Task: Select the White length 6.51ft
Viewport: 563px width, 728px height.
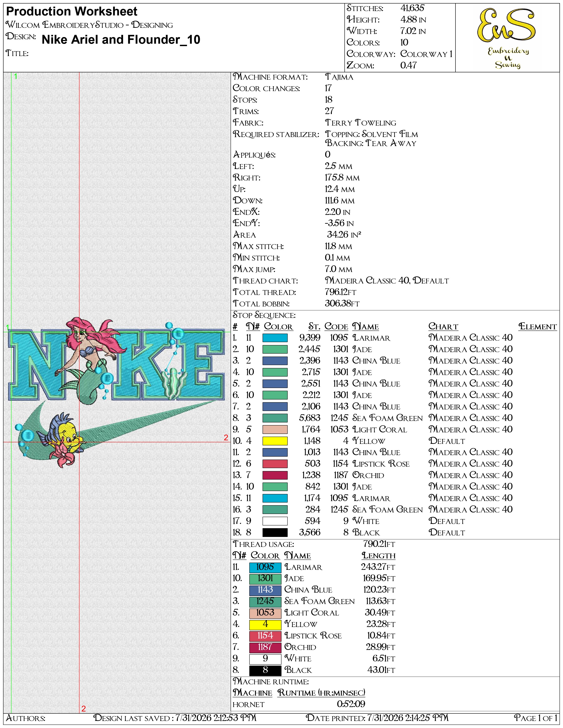Action: click(x=384, y=659)
